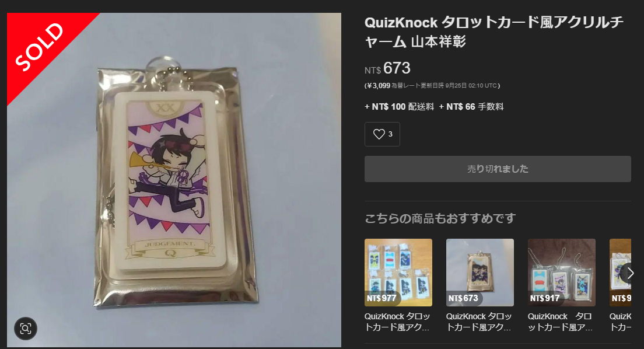Screen dimensions: 644x349
Task: Click the NT$ 673 price text
Action: coord(387,68)
